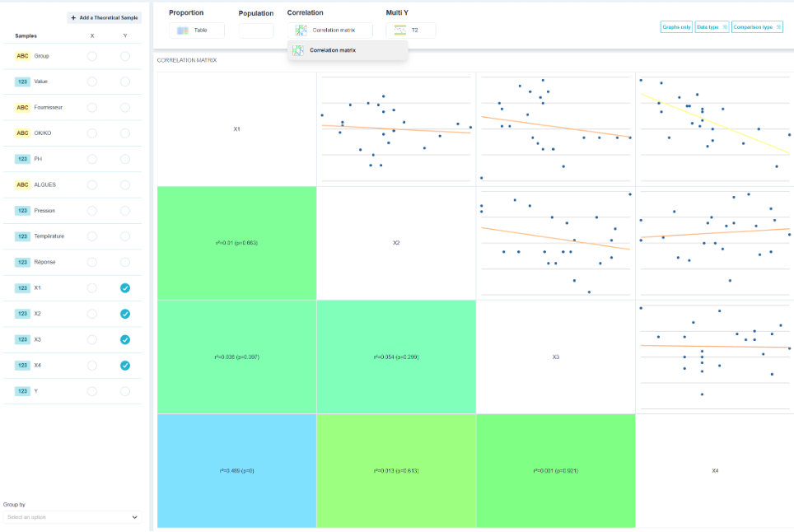Click the Table icon under Proportion
794x532 pixels.
tap(182, 30)
